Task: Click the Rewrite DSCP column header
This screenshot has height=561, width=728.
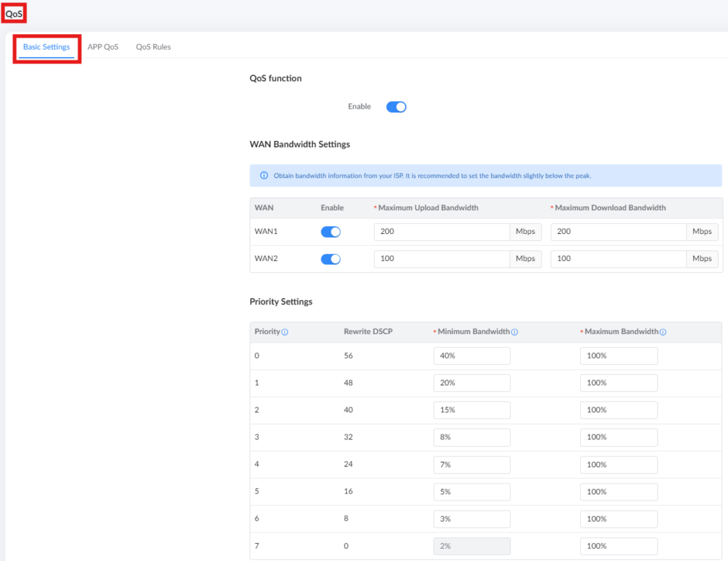Action: pyautogui.click(x=368, y=331)
